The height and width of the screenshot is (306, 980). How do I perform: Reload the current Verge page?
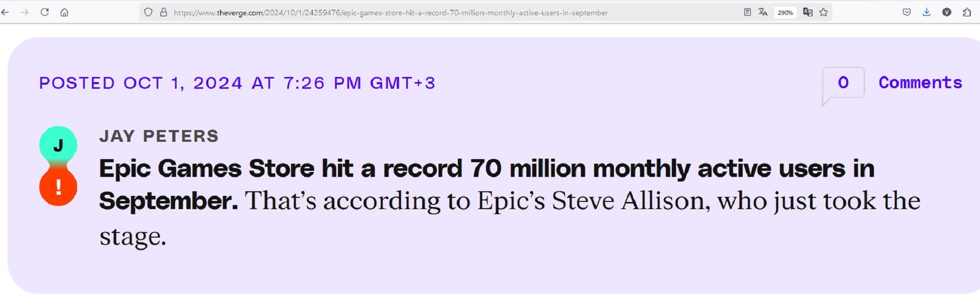pyautogui.click(x=45, y=12)
